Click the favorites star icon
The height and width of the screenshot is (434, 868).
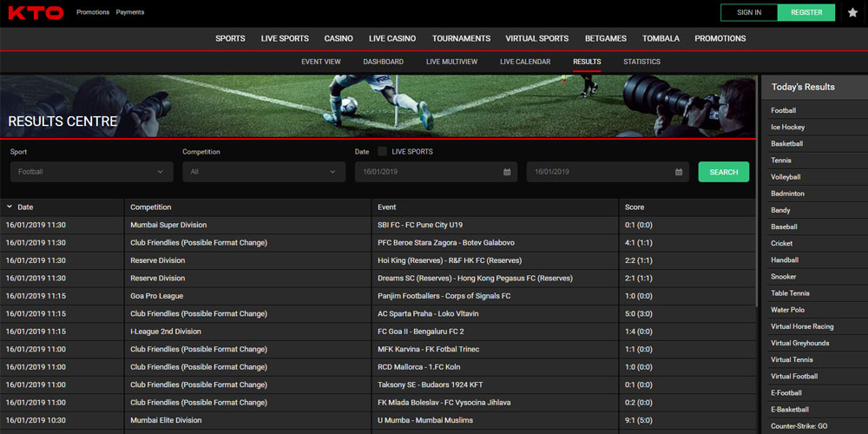(852, 13)
